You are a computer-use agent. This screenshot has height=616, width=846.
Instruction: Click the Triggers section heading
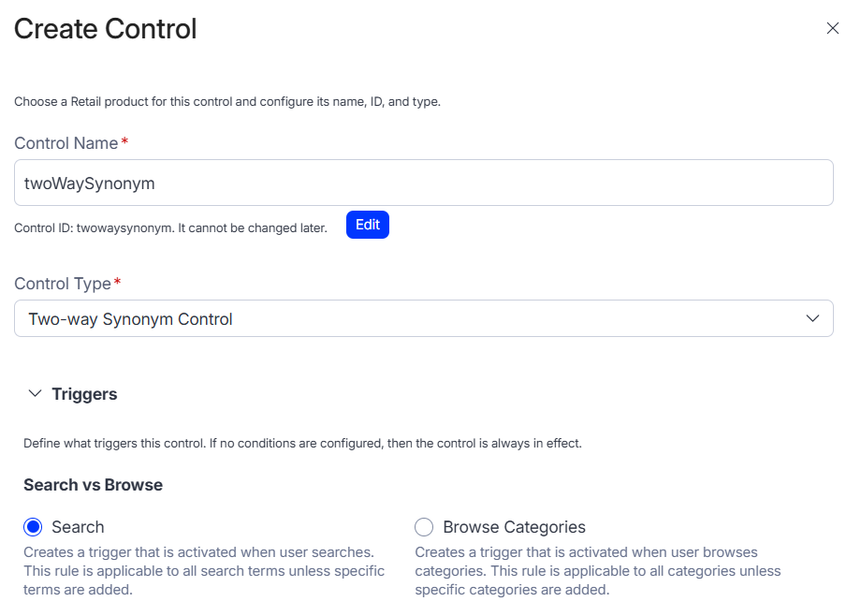[84, 394]
